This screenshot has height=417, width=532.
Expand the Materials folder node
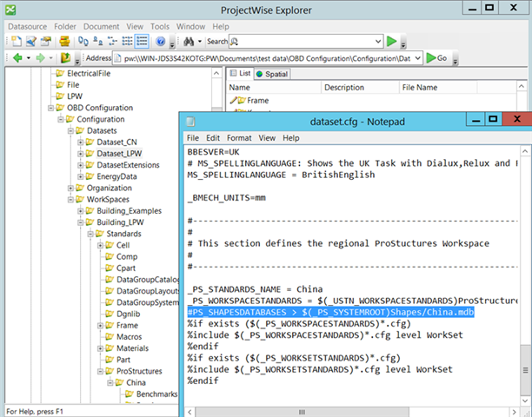[x=100, y=348]
